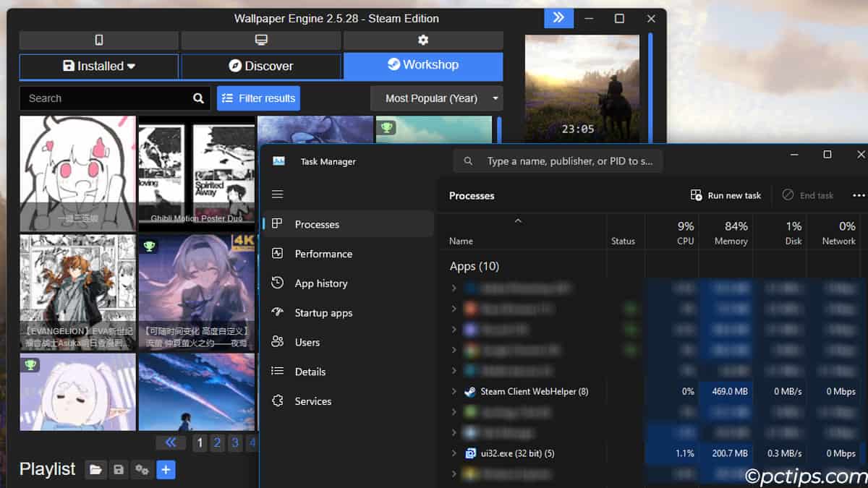Open the Installed dropdown menu

click(x=99, y=67)
